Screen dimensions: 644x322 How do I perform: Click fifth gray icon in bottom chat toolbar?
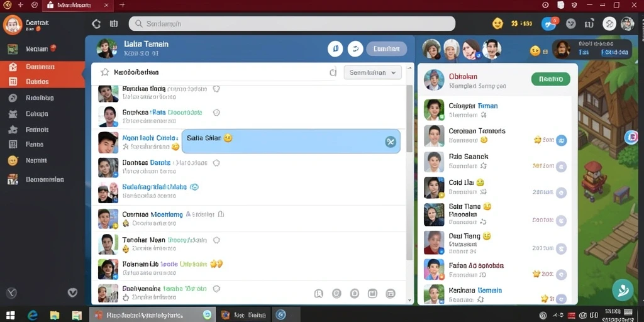pos(391,293)
